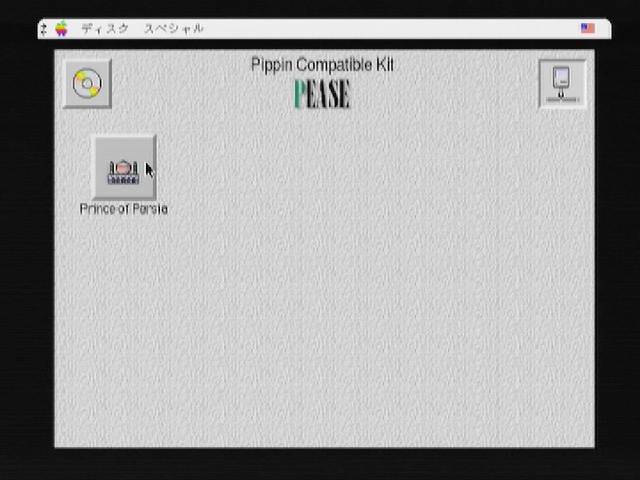Click the arrows icon left of Apple menu
The image size is (640, 480).
click(44, 29)
